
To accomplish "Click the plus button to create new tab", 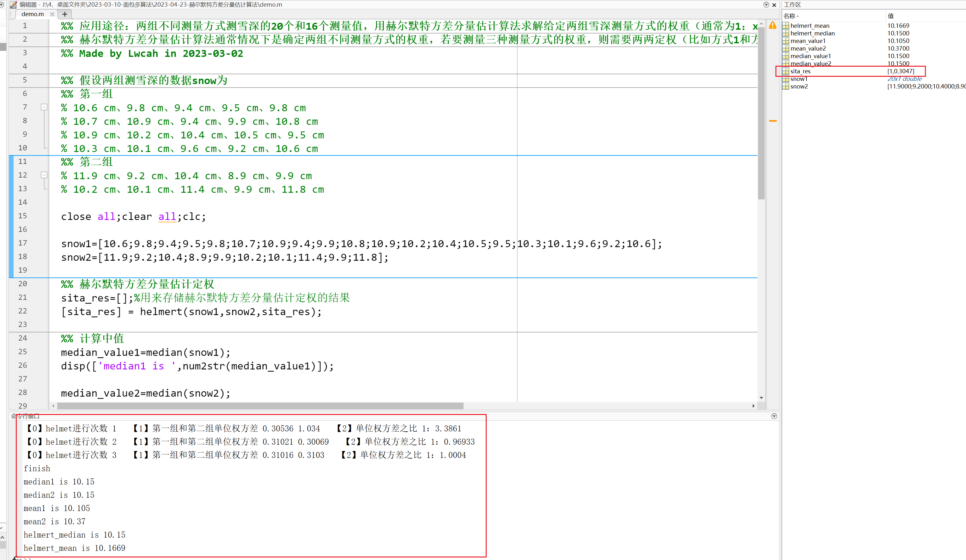I will pyautogui.click(x=64, y=14).
